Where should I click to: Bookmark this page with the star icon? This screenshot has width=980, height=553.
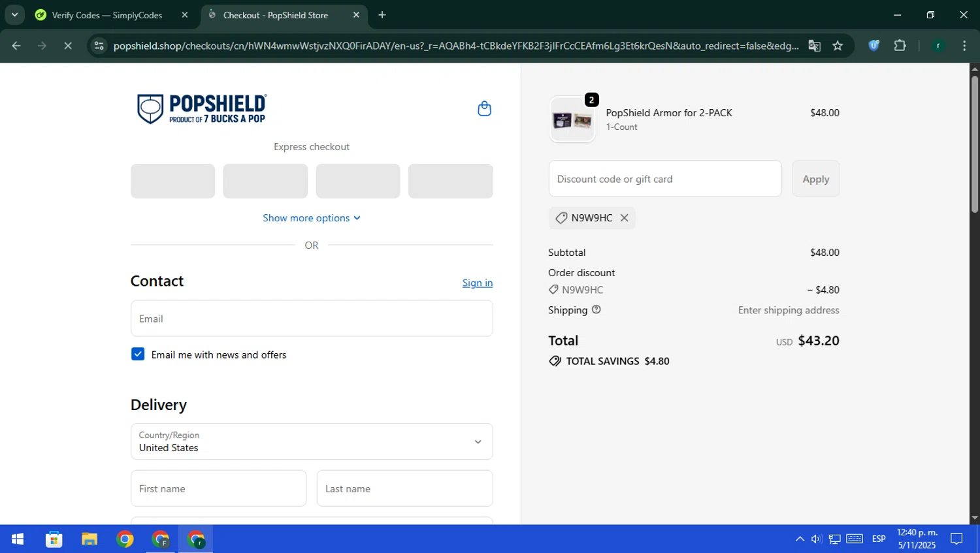click(x=838, y=46)
